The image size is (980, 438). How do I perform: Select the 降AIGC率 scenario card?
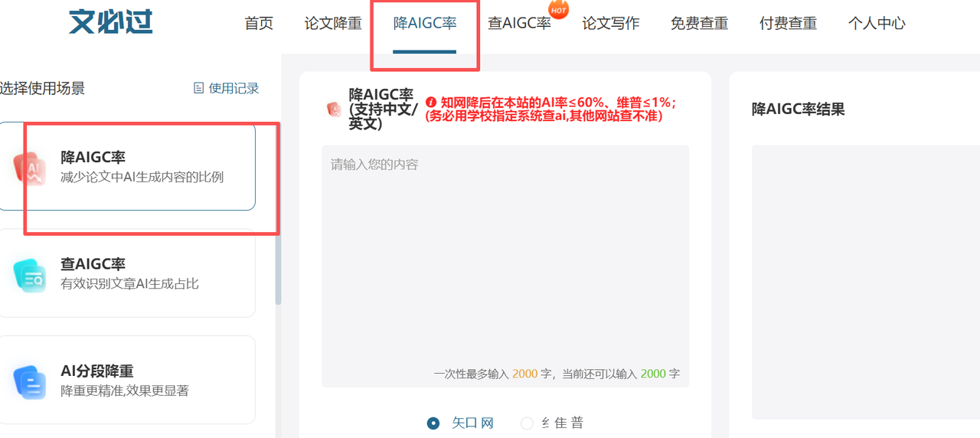tap(127, 166)
